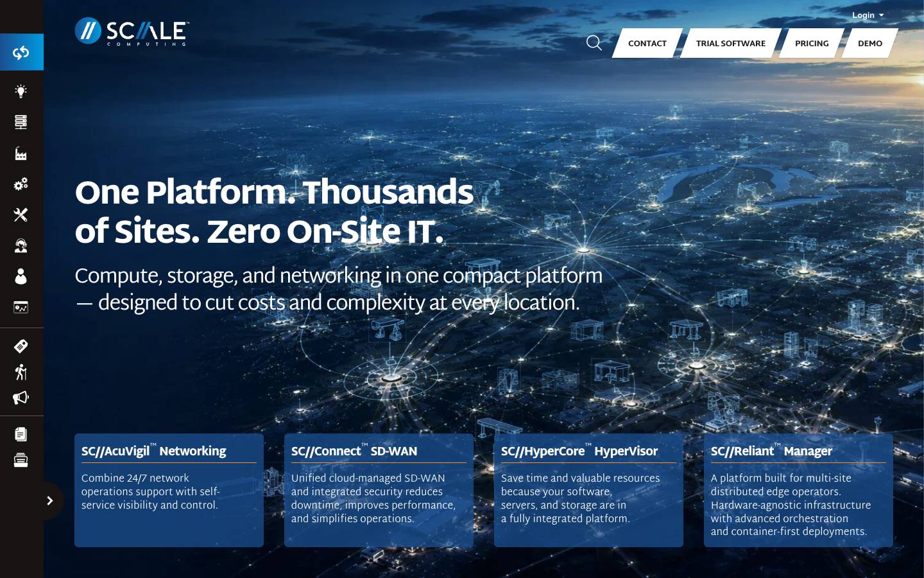Click the file drawer archive icon

coord(21,460)
